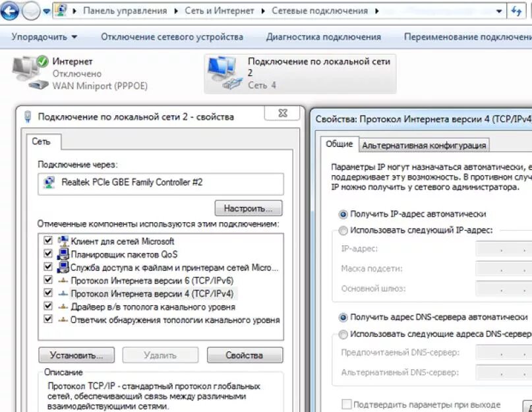Click the 'Маска подсети' input field
This screenshot has height=412, width=532.
click(x=504, y=269)
